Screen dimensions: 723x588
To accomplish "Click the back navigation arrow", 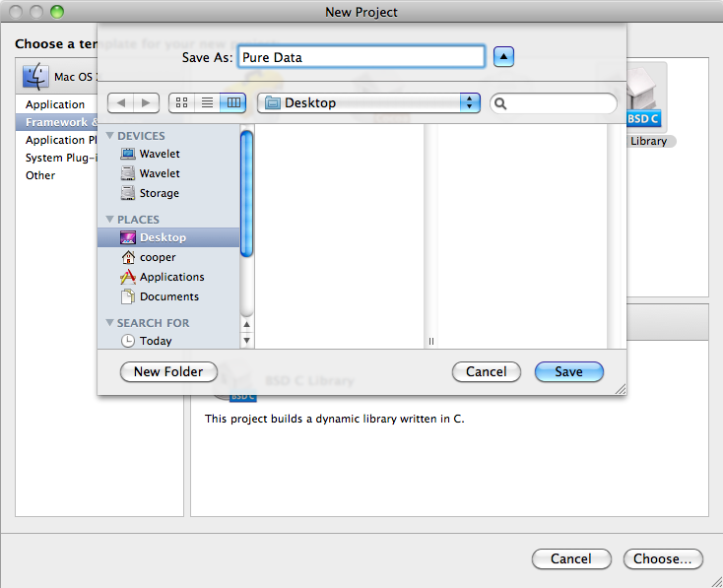I will tap(121, 102).
